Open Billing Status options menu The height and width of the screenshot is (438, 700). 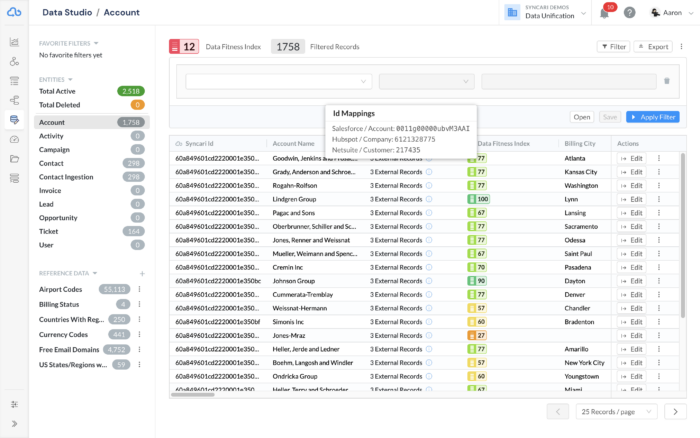click(x=139, y=305)
